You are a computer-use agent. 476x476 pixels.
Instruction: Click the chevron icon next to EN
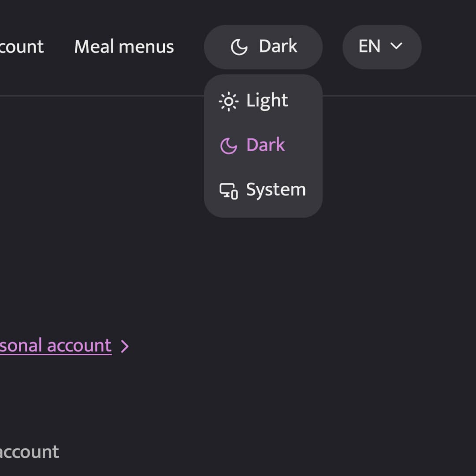pyautogui.click(x=396, y=46)
